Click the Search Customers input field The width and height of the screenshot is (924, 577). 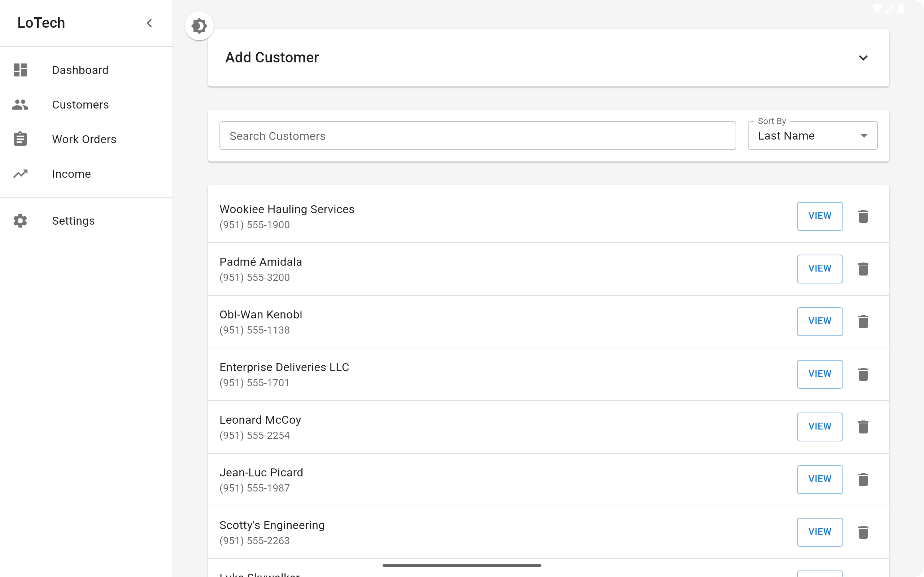[477, 136]
